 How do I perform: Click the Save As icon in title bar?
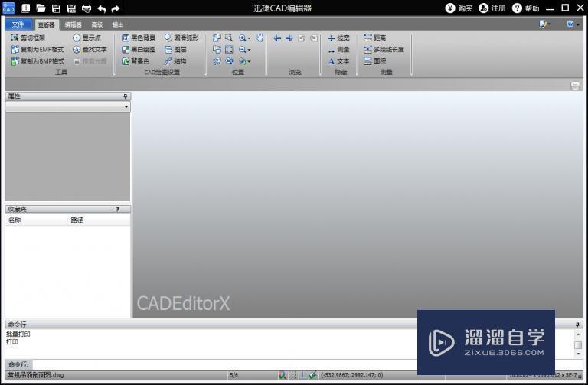[71, 8]
